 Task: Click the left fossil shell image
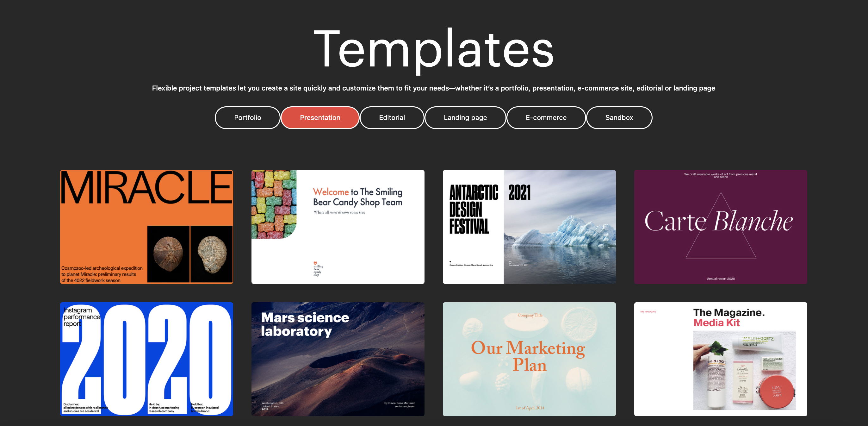pyautogui.click(x=168, y=254)
